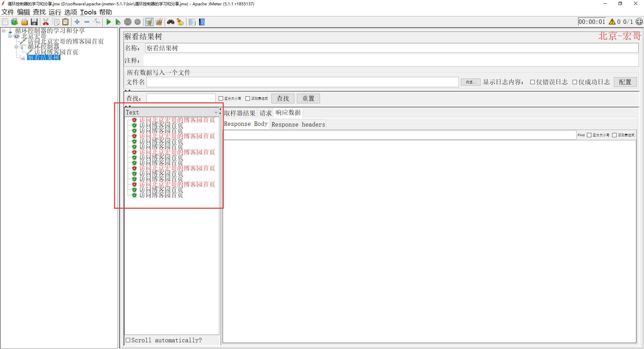This screenshot has width=644, height=349.
Task: Click the Clear All double broom icon
Action: (x=159, y=22)
